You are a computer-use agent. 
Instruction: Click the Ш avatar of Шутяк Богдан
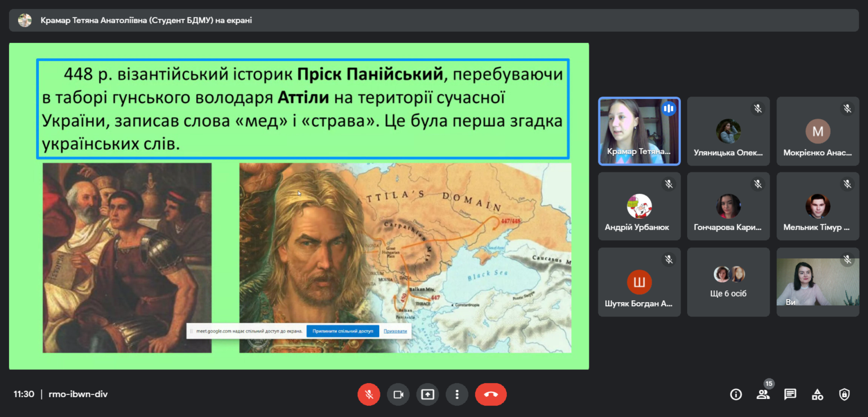(x=639, y=282)
